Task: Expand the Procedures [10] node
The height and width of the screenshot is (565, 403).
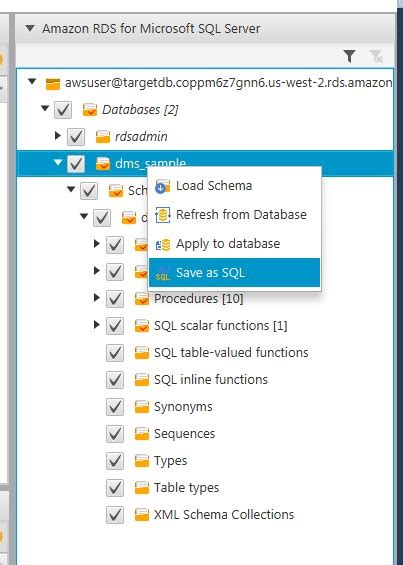Action: click(97, 298)
